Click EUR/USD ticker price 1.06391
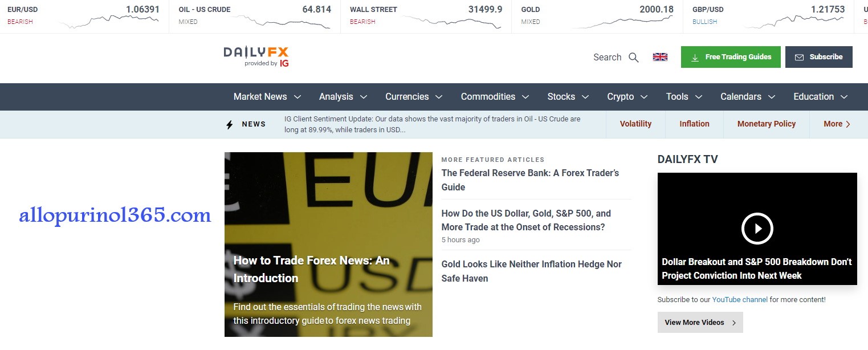This screenshot has height=350, width=868. click(x=142, y=9)
